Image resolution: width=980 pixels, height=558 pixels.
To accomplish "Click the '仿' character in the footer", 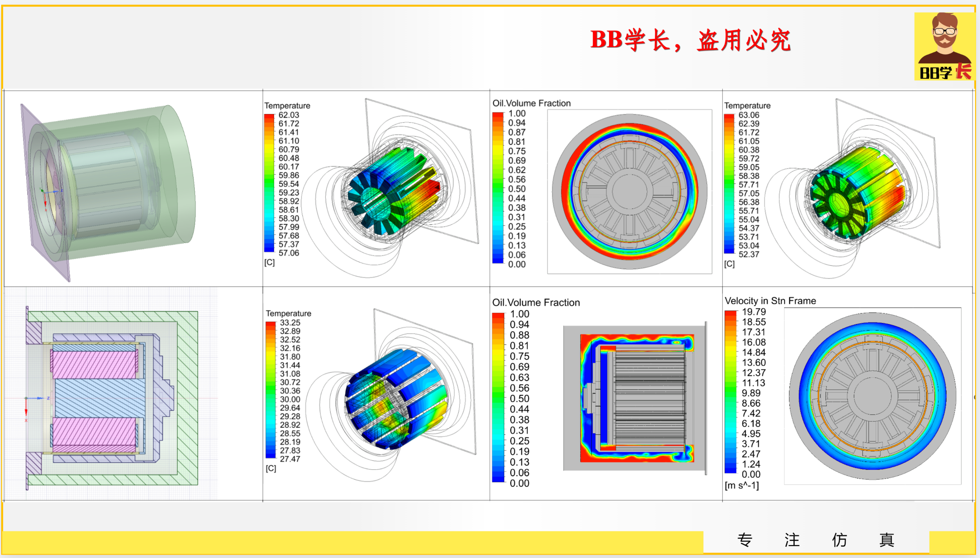I will click(839, 540).
